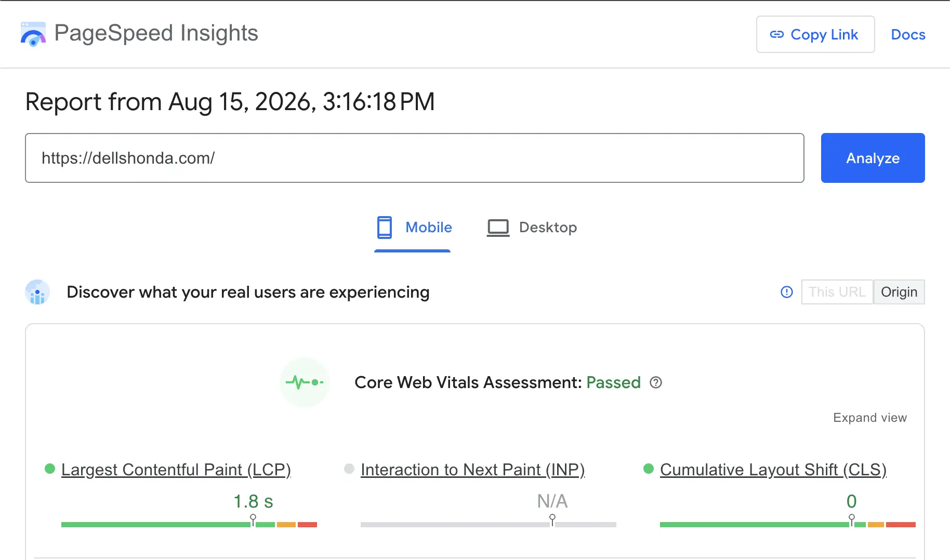This screenshot has height=560, width=950.
Task: Click the Passed assessment status text
Action: 613,383
